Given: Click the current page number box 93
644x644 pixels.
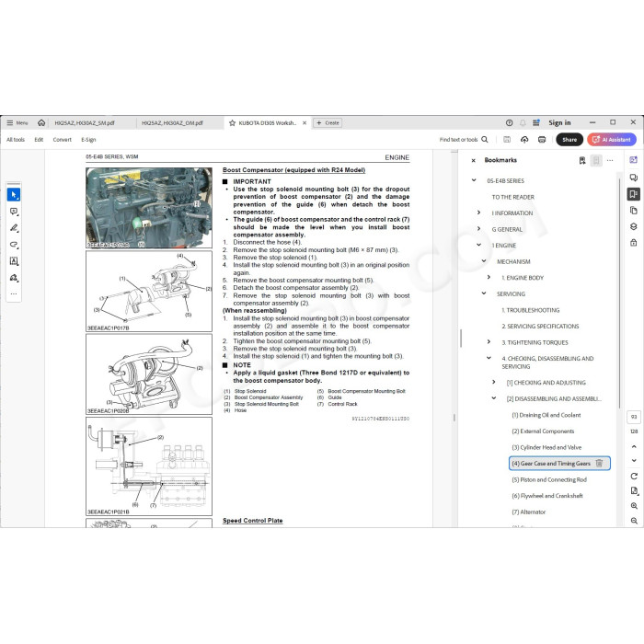Looking at the screenshot, I should click(x=634, y=417).
